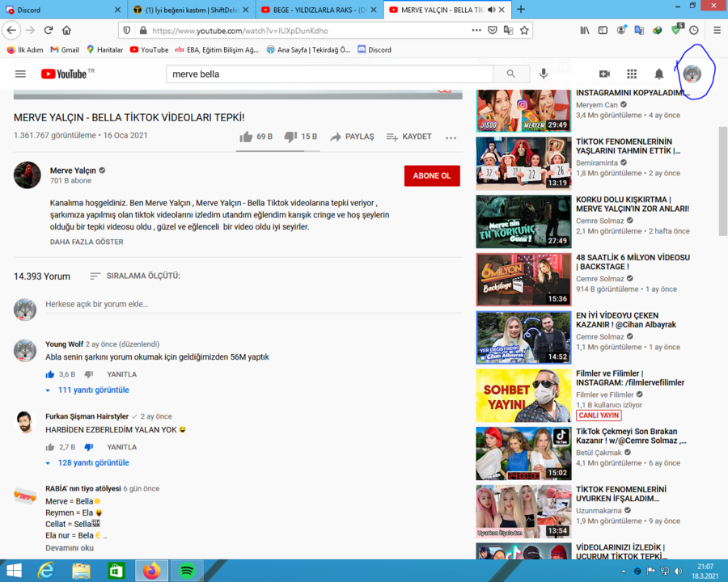Mute the playing MERVE YALÇIN tab audio
This screenshot has width=728, height=582.
pos(491,10)
